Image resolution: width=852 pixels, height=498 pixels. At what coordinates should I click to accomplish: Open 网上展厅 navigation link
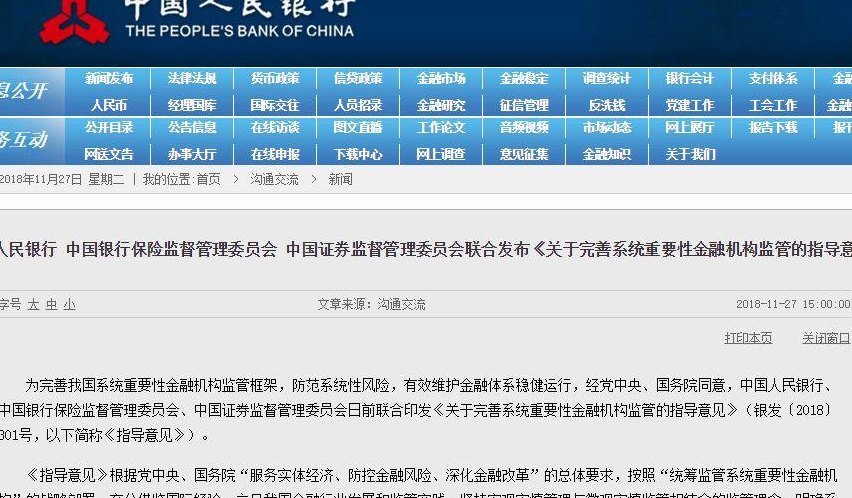pos(690,128)
